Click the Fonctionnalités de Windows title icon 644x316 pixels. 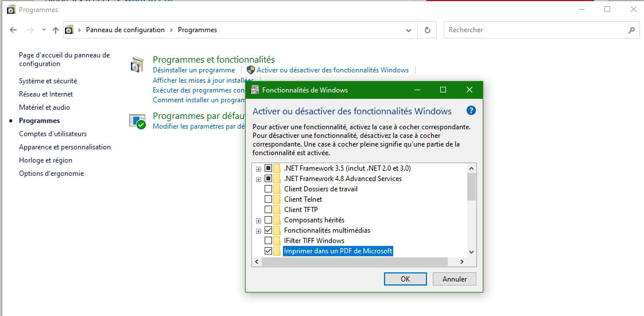coord(255,90)
